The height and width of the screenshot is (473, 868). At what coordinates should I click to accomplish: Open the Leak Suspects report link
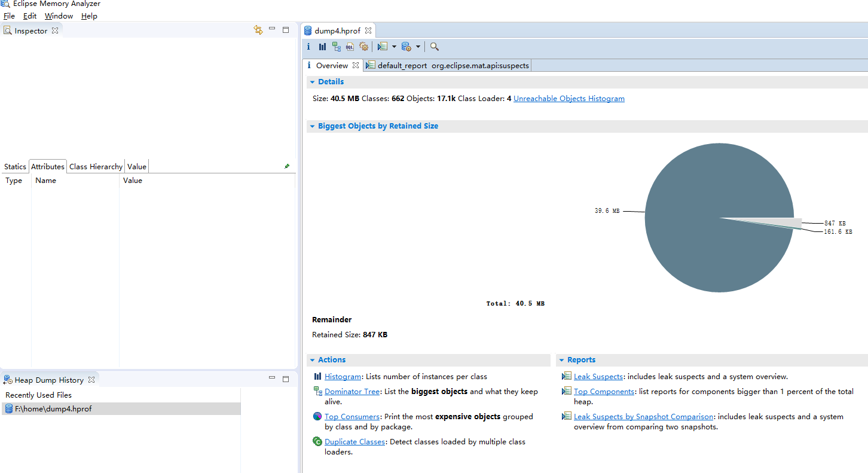[x=598, y=377]
